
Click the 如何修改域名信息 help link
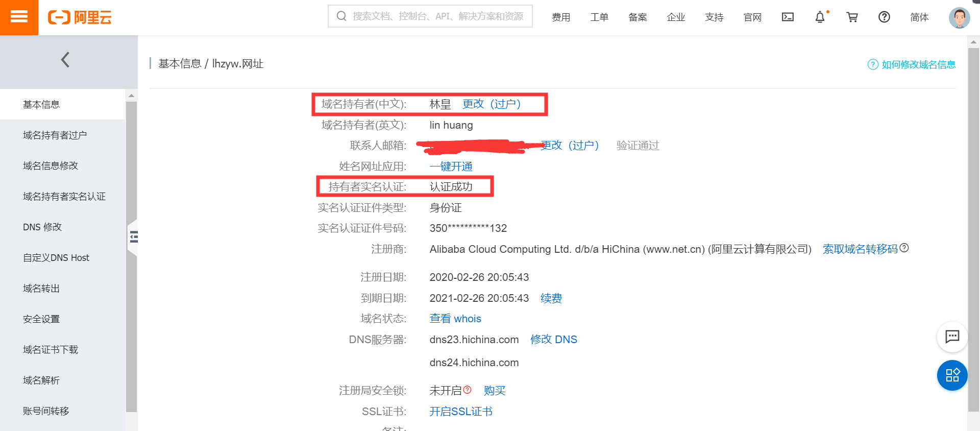tap(912, 64)
